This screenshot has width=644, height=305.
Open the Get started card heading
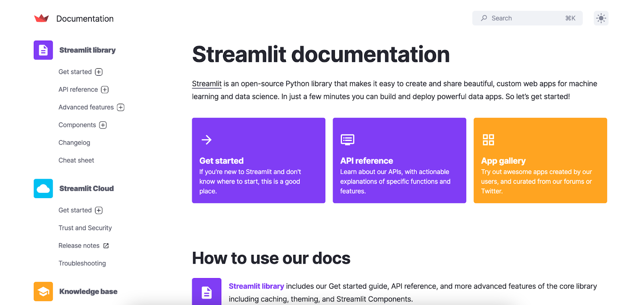(221, 161)
